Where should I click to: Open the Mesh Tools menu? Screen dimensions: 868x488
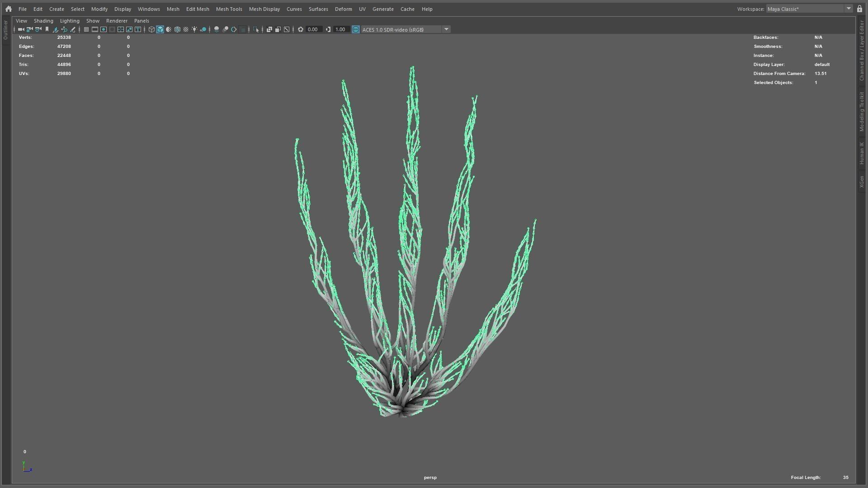point(229,9)
